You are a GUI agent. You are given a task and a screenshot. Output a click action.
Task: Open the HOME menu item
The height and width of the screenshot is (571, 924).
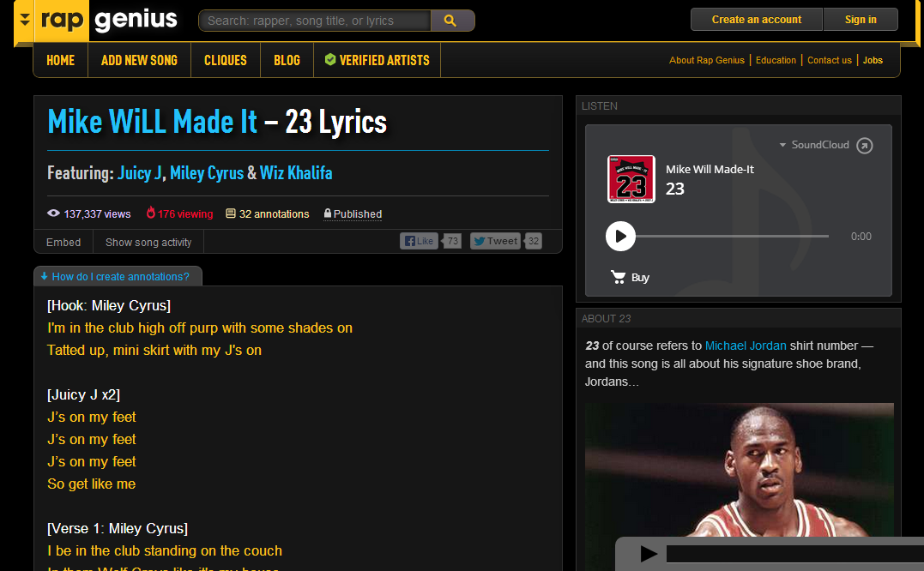point(61,60)
